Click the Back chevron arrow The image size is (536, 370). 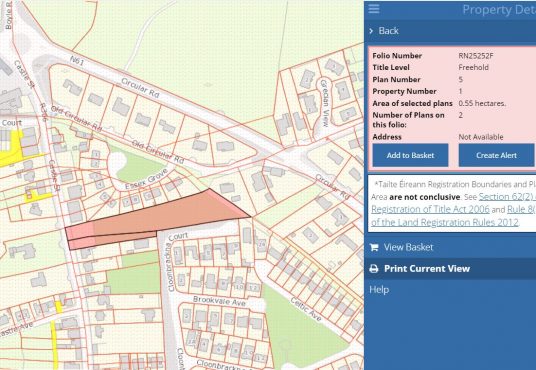point(371,31)
